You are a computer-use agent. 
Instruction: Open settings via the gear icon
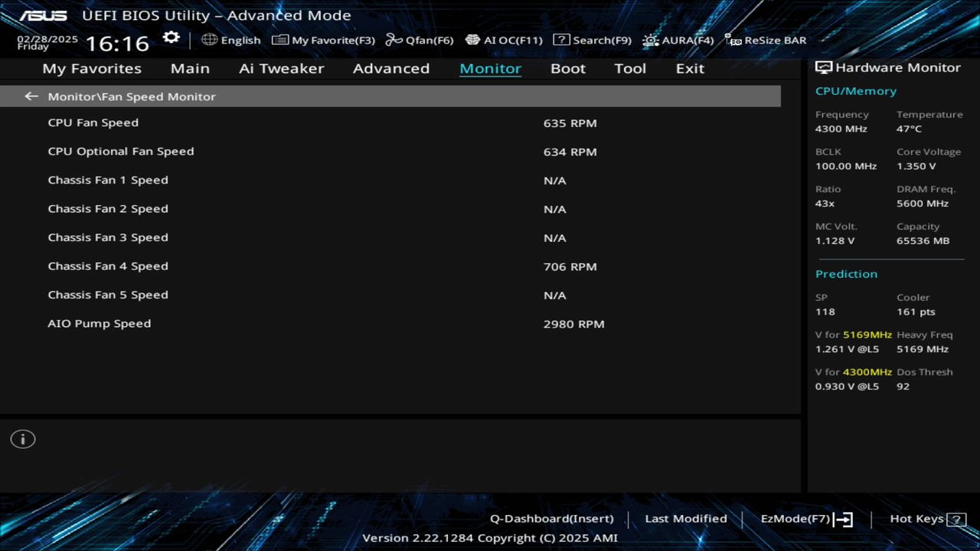(x=171, y=38)
